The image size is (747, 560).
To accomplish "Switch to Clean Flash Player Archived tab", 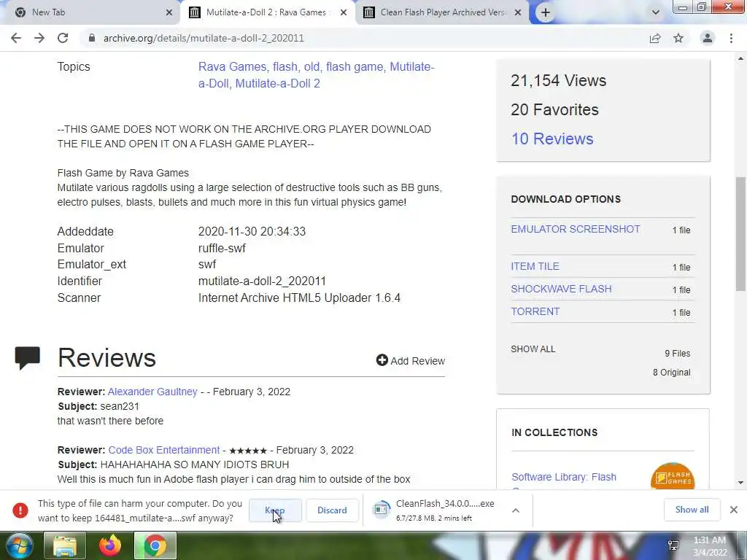I will [443, 12].
